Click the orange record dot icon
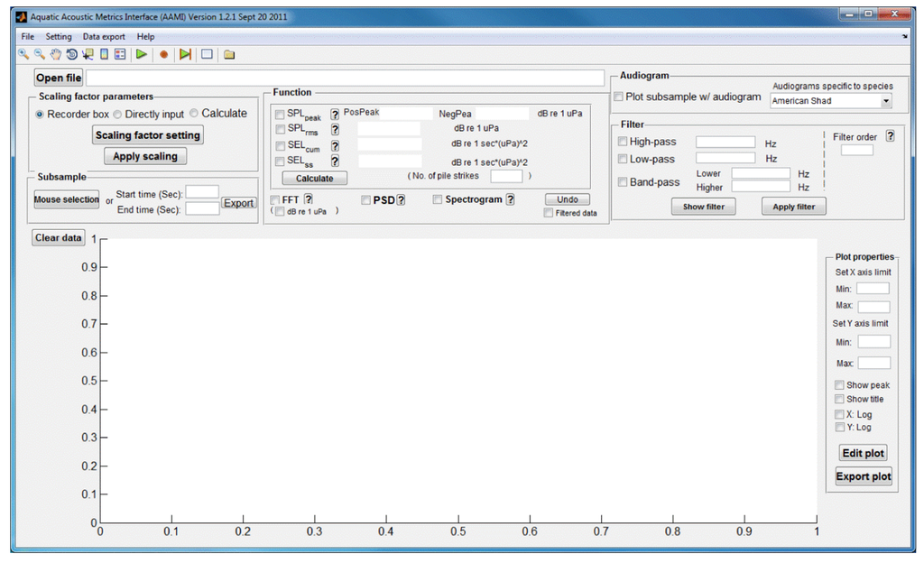Image resolution: width=924 pixels, height=563 pixels. point(164,54)
